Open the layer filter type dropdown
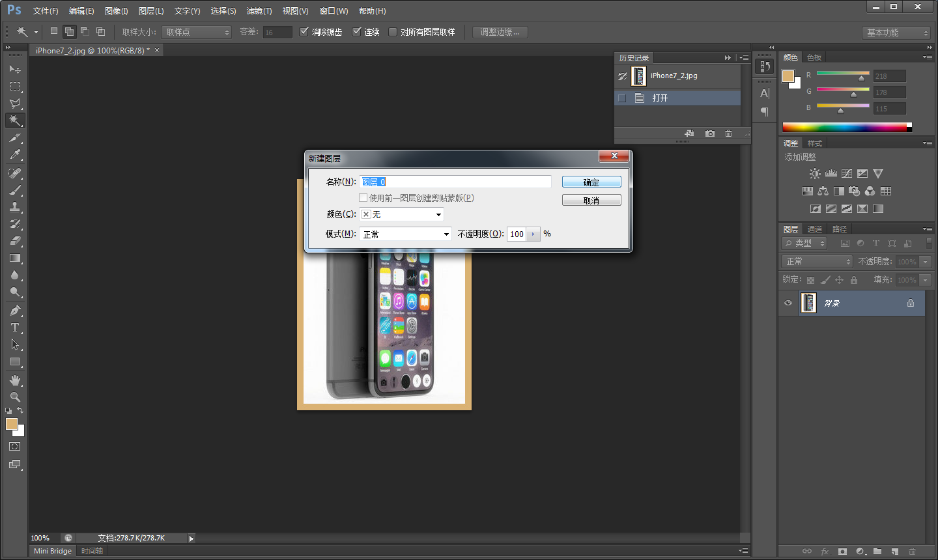This screenshot has height=560, width=938. coord(804,243)
